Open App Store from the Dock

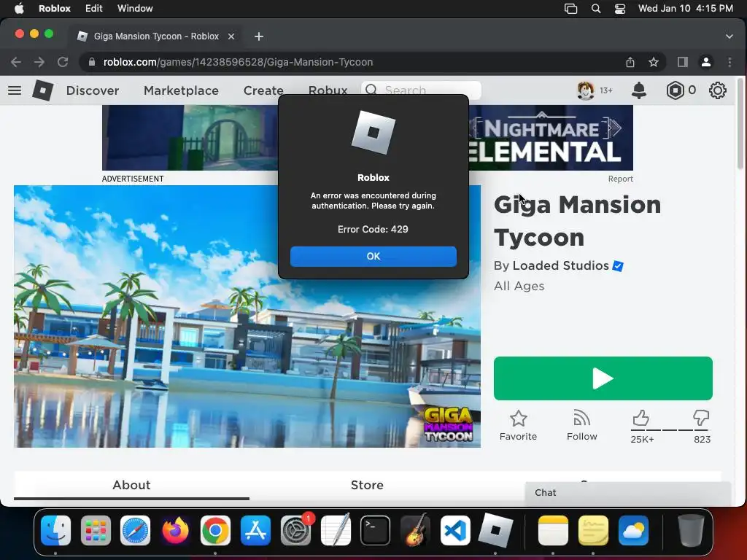click(255, 530)
